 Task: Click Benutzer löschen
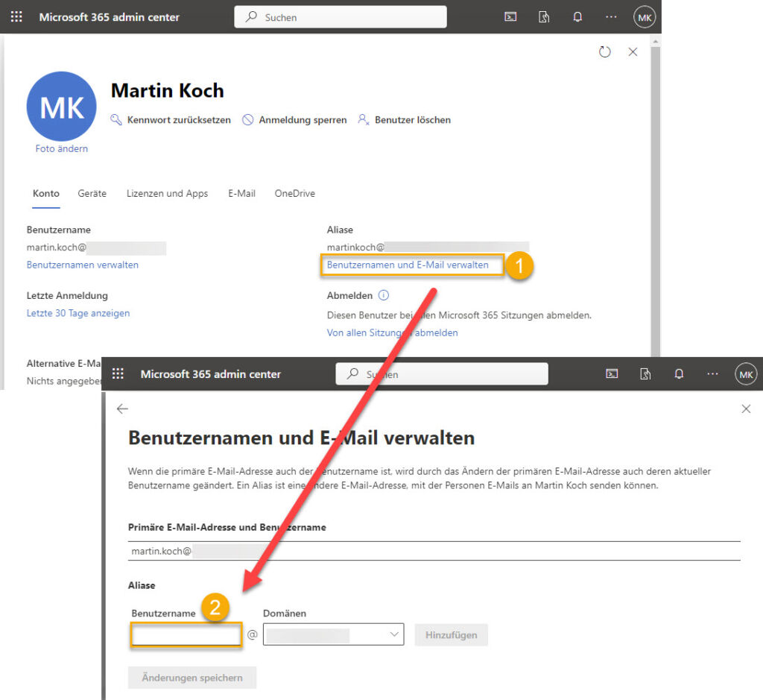point(405,120)
